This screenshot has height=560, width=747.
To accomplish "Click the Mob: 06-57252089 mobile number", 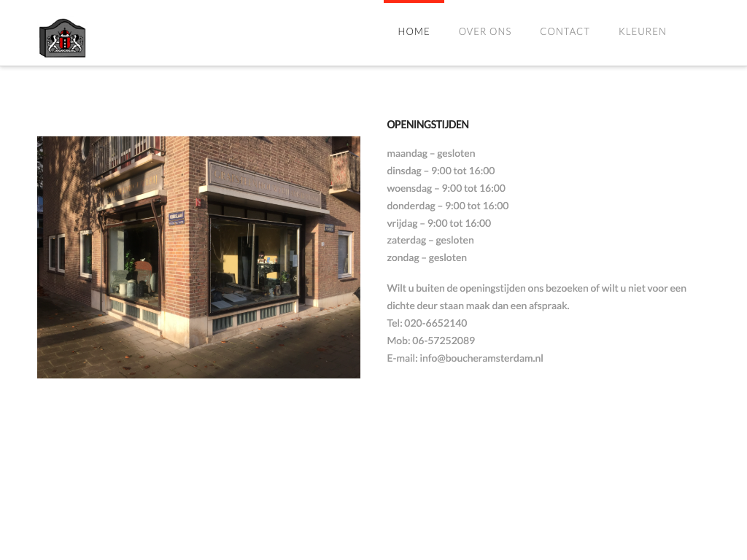I will point(430,341).
